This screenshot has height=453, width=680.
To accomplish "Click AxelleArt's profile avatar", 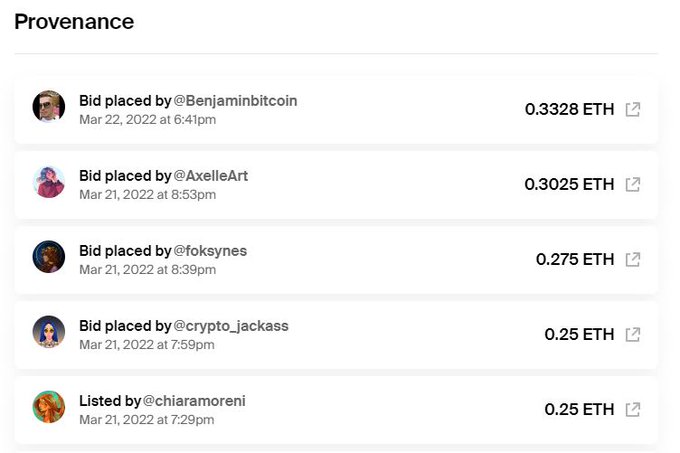I will 49,182.
